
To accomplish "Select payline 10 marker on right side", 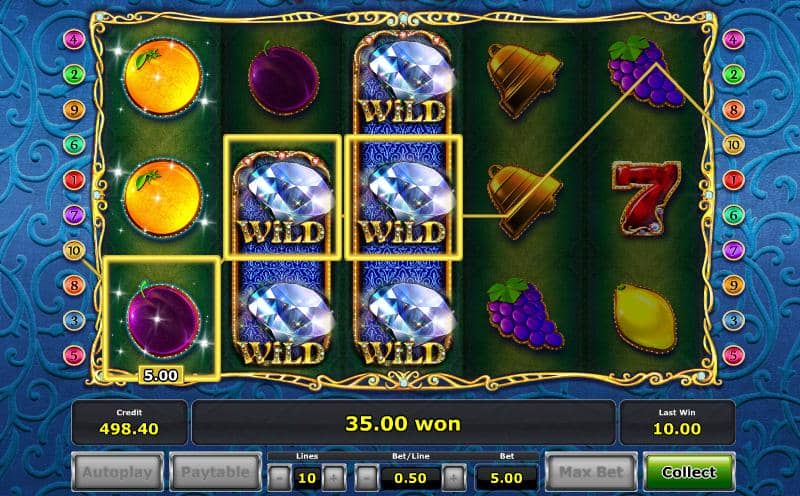I will coord(733,145).
